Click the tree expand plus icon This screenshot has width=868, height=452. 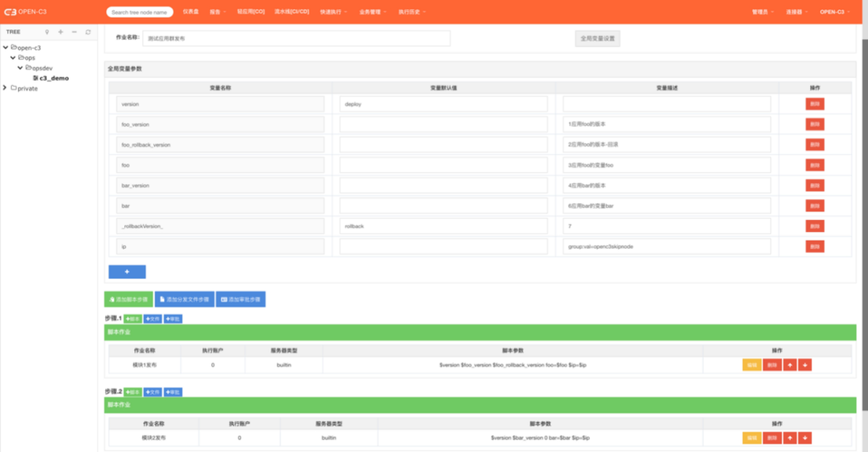61,32
